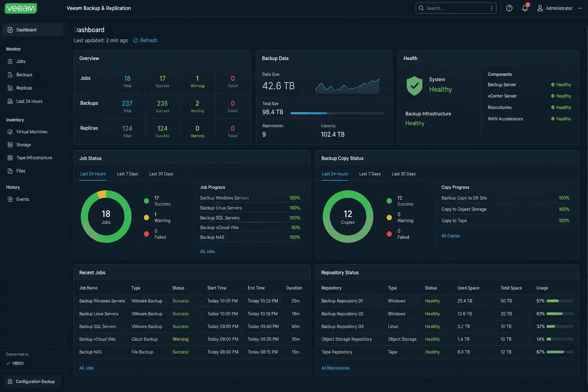Open Events under History
This screenshot has height=392, width=588.
coord(23,199)
